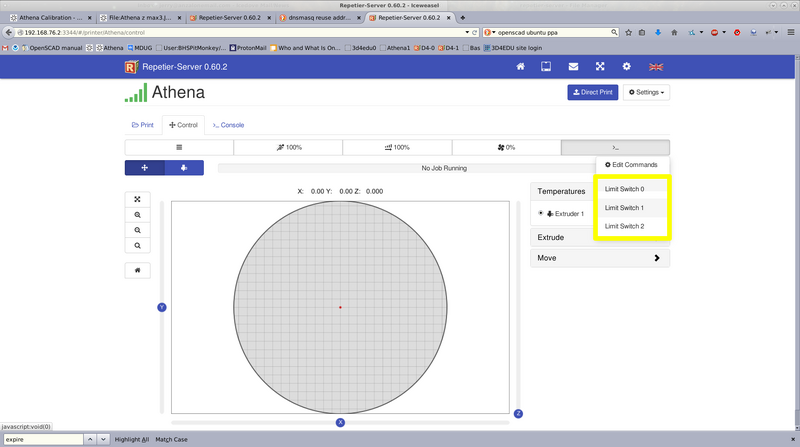Click the Y axis slider handle
800x447 pixels.
click(x=162, y=307)
